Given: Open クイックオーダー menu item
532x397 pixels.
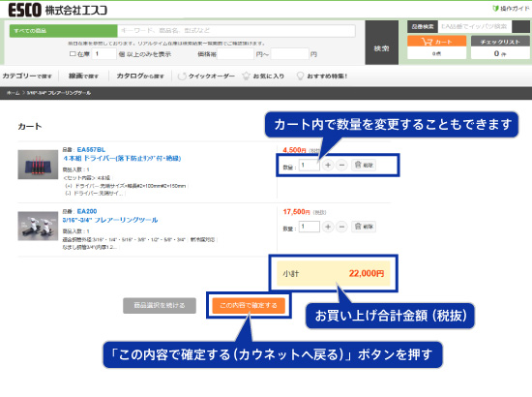Looking at the screenshot, I should (x=206, y=76).
